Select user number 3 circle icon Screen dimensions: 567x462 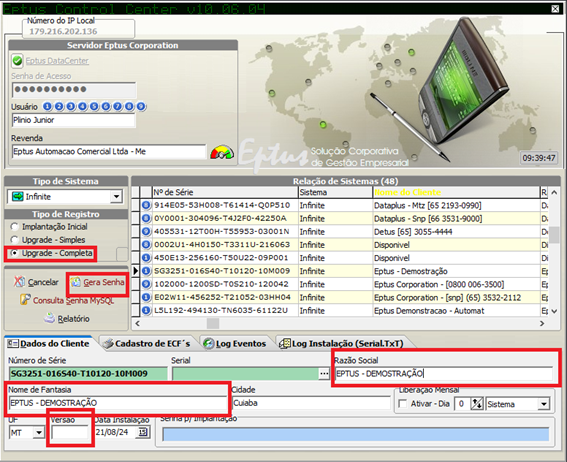coord(71,106)
